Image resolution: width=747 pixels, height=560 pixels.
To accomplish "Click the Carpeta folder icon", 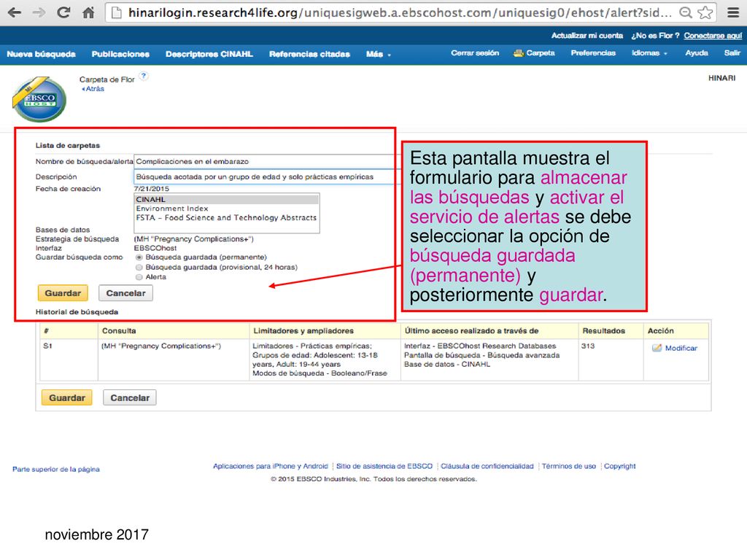I will tap(519, 53).
